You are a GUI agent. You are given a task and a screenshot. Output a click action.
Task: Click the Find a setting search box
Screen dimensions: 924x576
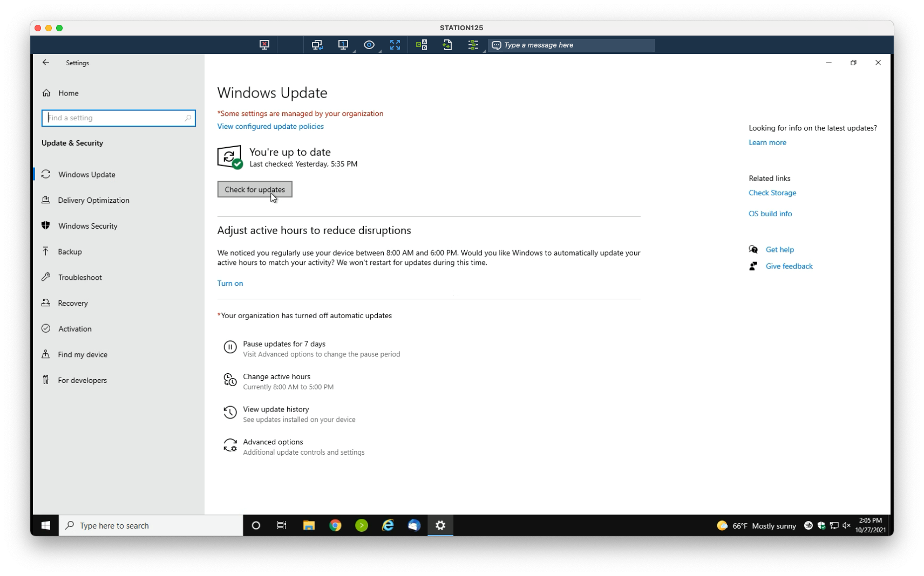pyautogui.click(x=118, y=118)
